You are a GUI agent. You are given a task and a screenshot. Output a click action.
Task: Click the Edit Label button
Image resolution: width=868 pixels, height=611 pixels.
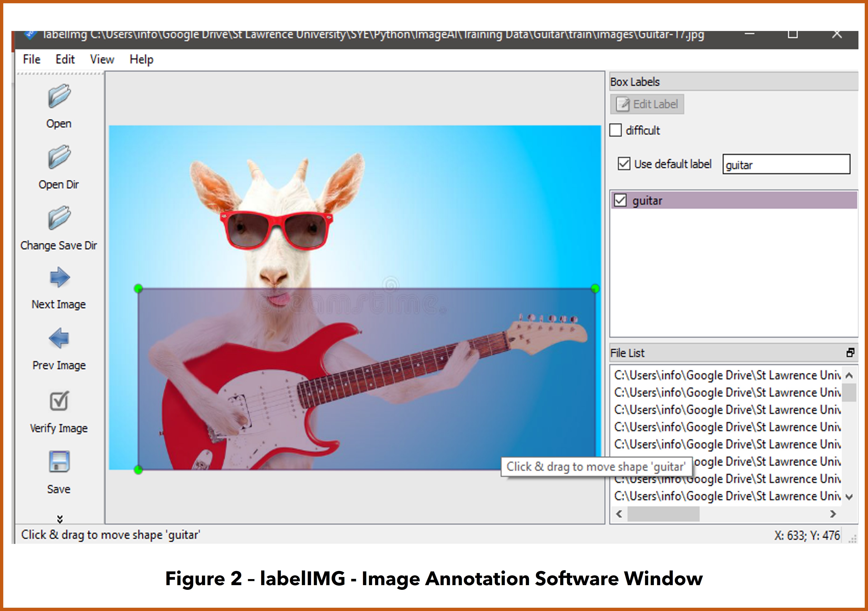(647, 104)
